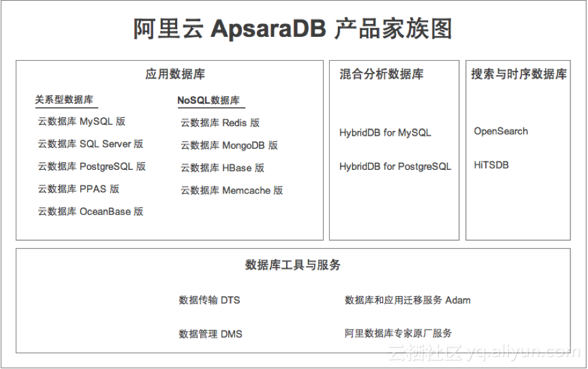
Task: Click the 数据库工具与服务 heading
Action: click(x=292, y=265)
